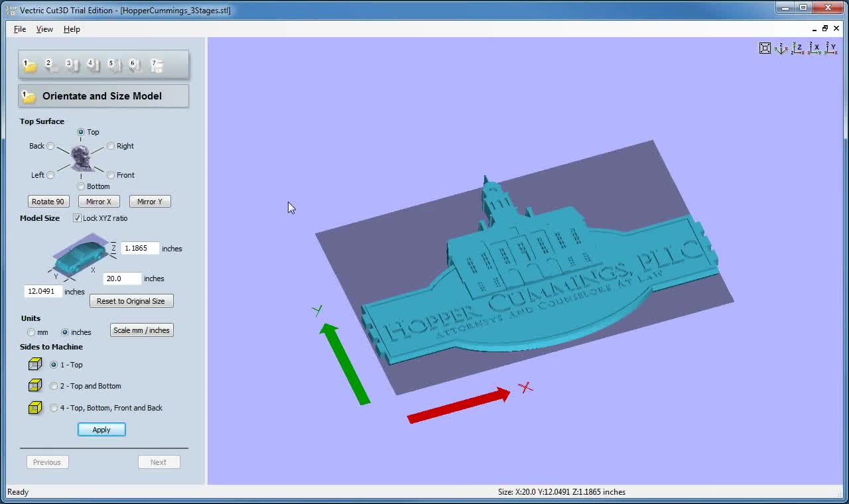
Task: Click the disabled Previous button
Action: (47, 462)
